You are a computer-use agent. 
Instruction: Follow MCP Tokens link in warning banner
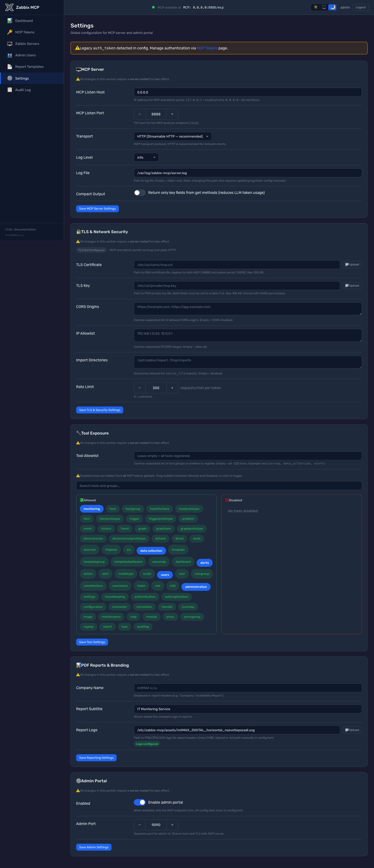(x=207, y=48)
